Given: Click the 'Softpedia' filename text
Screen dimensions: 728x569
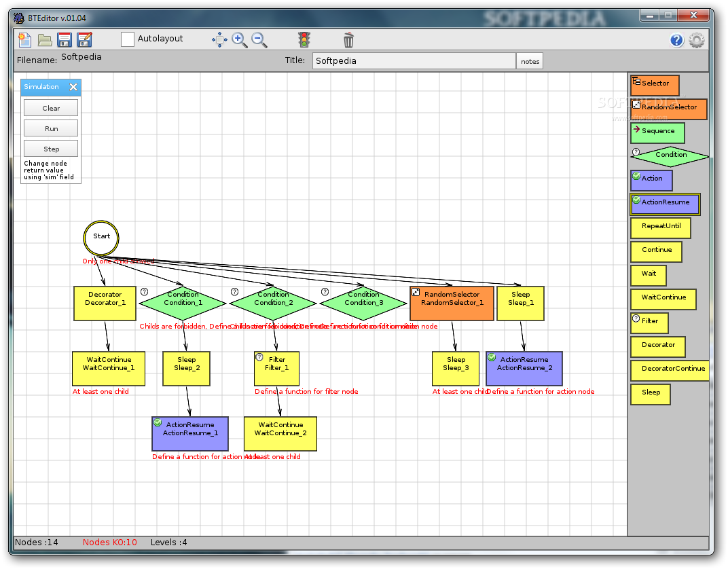Looking at the screenshot, I should pos(81,56).
